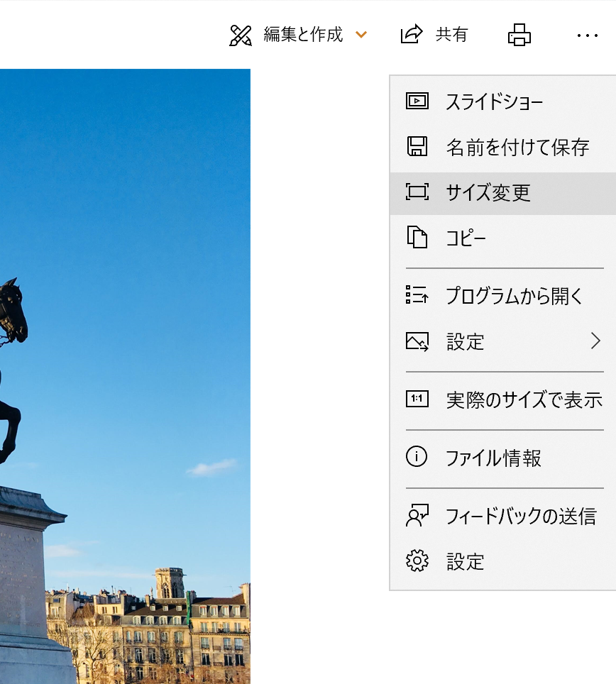Select the 実際のサイズで表示 text label
616x684 pixels.
click(524, 400)
